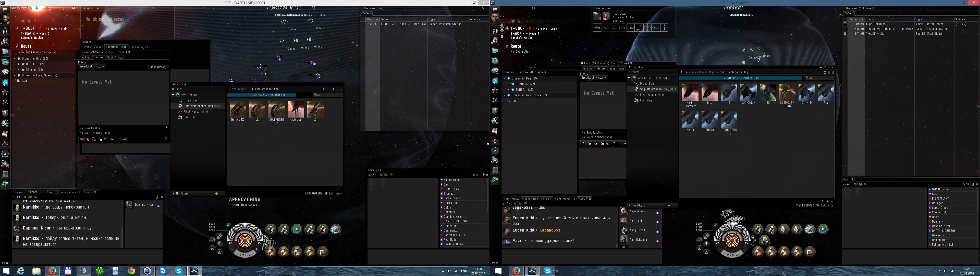Click Keep at Range icon for ReinDeerA
The height and width of the screenshot is (276, 980).
tap(639, 28)
